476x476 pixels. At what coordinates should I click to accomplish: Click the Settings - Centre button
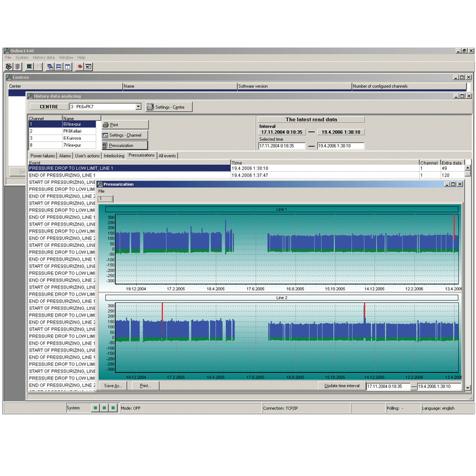(x=169, y=107)
